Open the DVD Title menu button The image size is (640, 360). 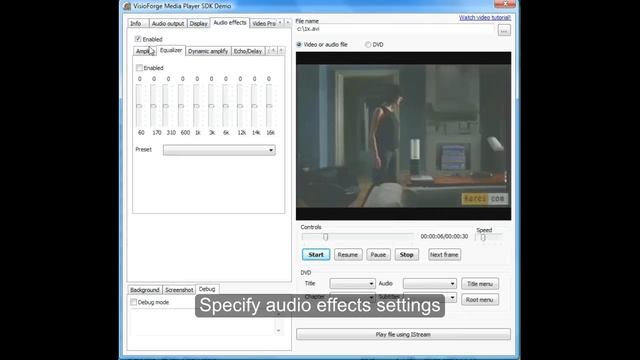(x=480, y=284)
